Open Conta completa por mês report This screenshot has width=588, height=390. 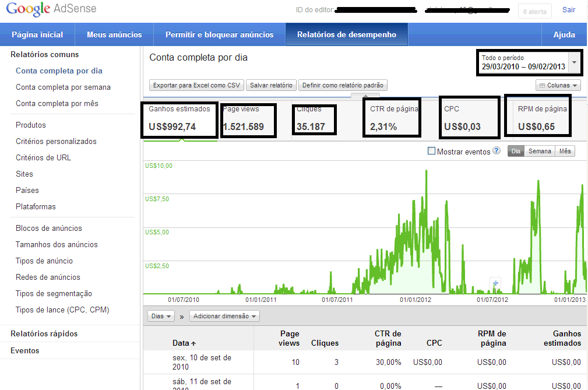(57, 104)
